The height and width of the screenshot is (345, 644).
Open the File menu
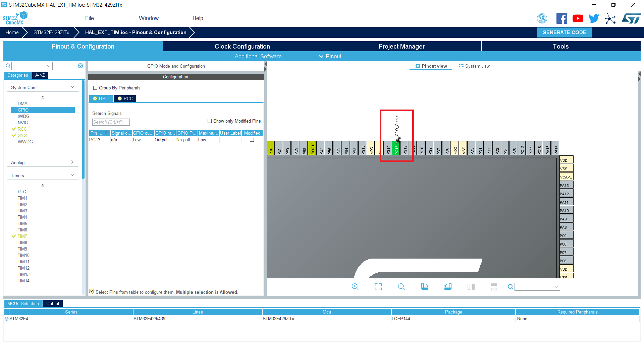90,18
